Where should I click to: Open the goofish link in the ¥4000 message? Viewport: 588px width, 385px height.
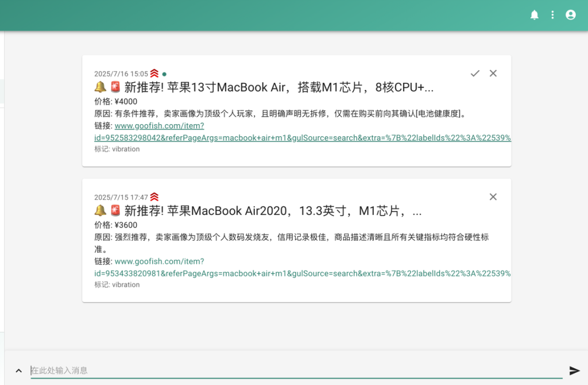click(x=159, y=125)
